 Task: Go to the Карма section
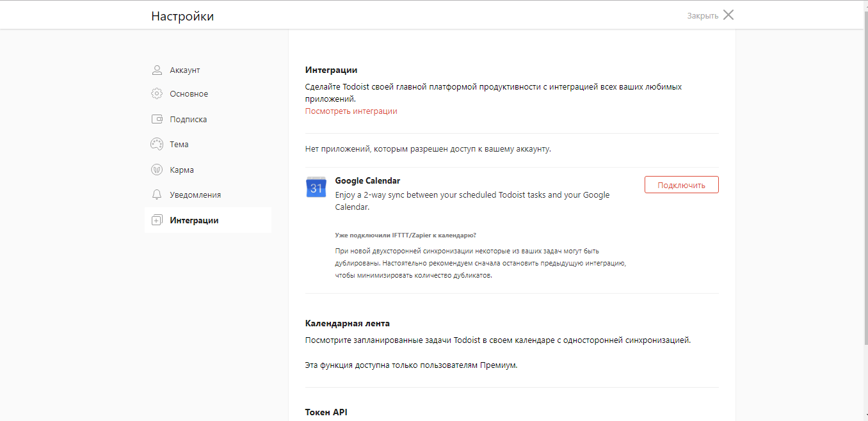182,170
